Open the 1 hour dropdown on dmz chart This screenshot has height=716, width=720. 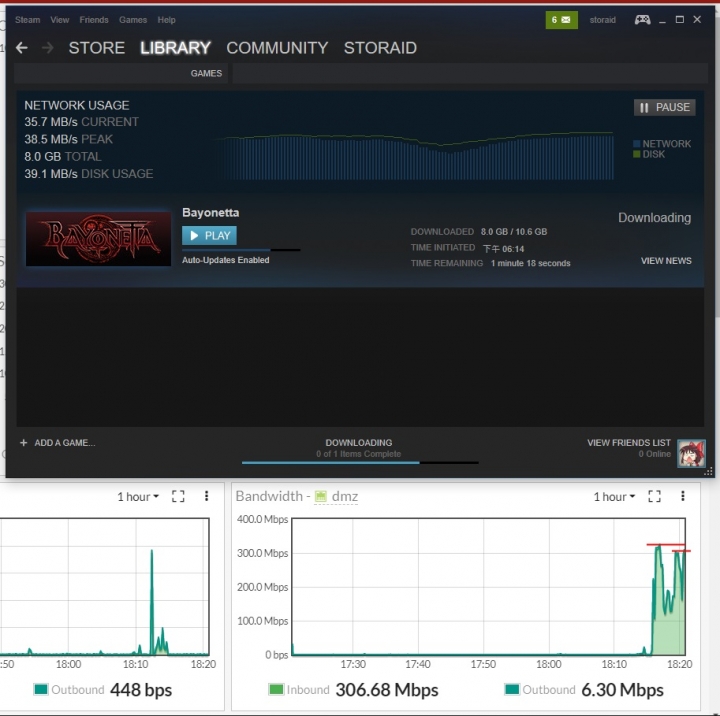614,496
